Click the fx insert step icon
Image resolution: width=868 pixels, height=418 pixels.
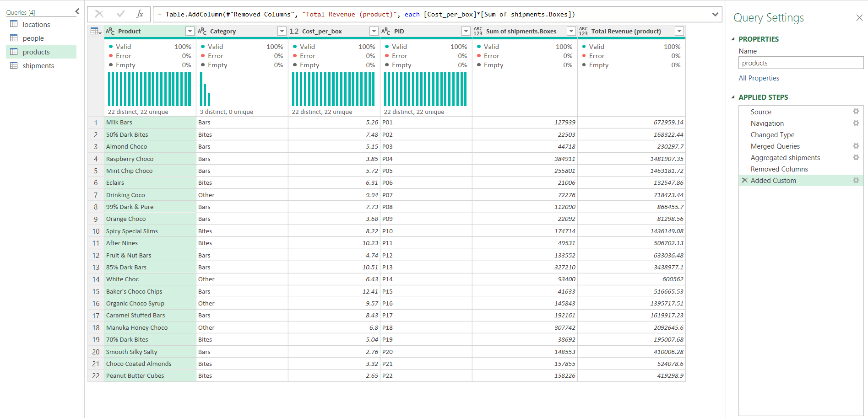(140, 14)
